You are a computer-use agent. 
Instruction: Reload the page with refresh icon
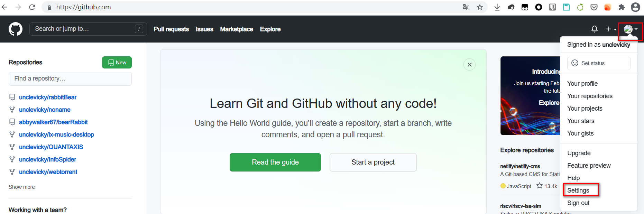point(32,7)
